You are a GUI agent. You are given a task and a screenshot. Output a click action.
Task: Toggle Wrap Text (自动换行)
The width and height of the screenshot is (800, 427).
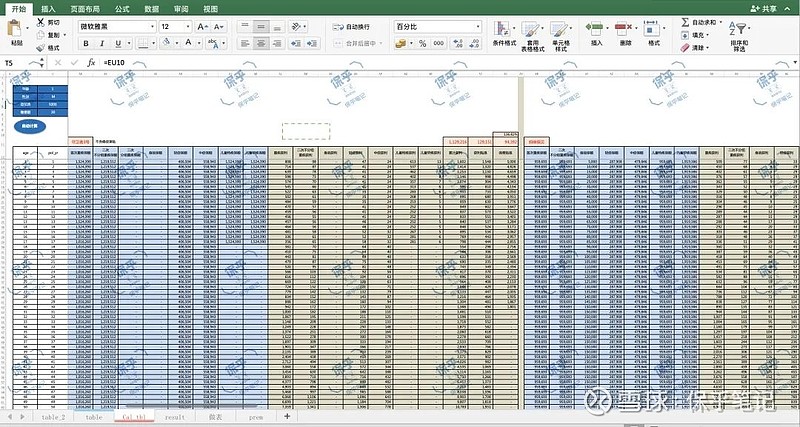tap(351, 27)
